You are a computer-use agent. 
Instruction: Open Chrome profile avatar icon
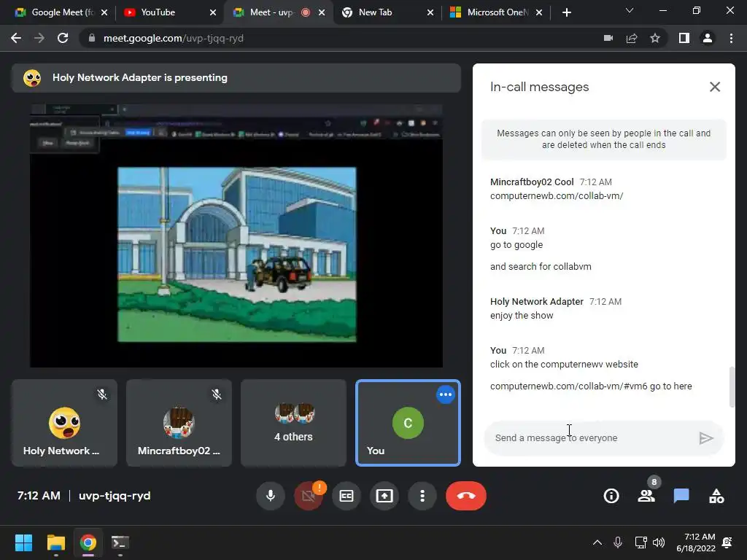[x=708, y=38]
